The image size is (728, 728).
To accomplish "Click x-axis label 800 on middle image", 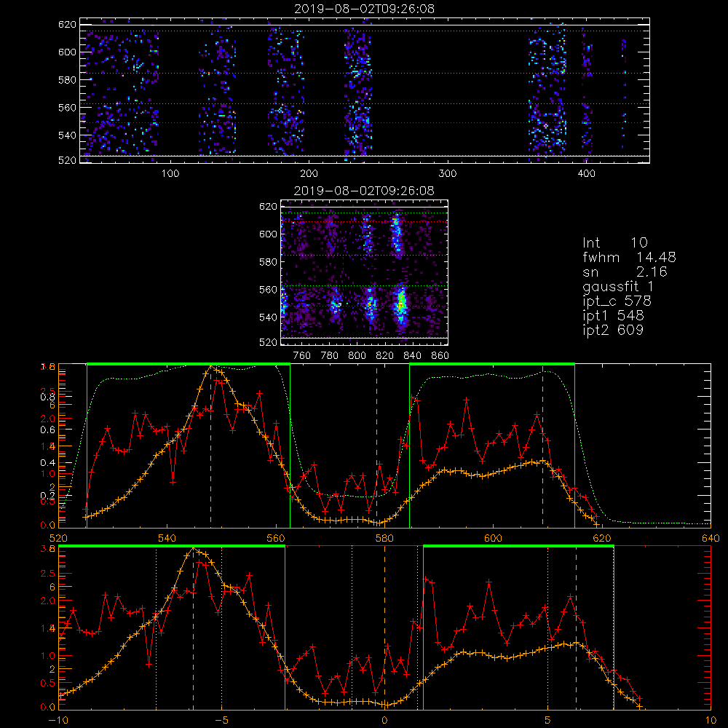I will click(357, 356).
